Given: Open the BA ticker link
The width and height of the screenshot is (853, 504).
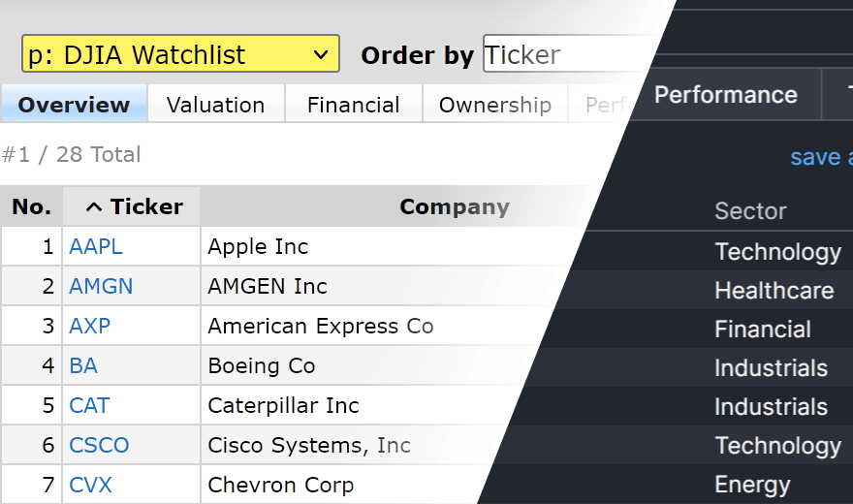Looking at the screenshot, I should click(x=83, y=366).
